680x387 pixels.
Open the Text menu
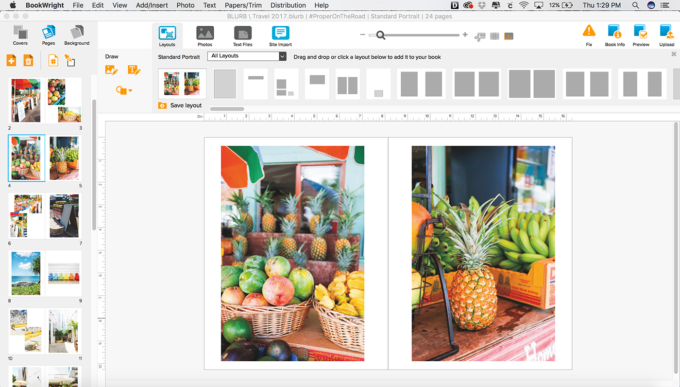(209, 5)
